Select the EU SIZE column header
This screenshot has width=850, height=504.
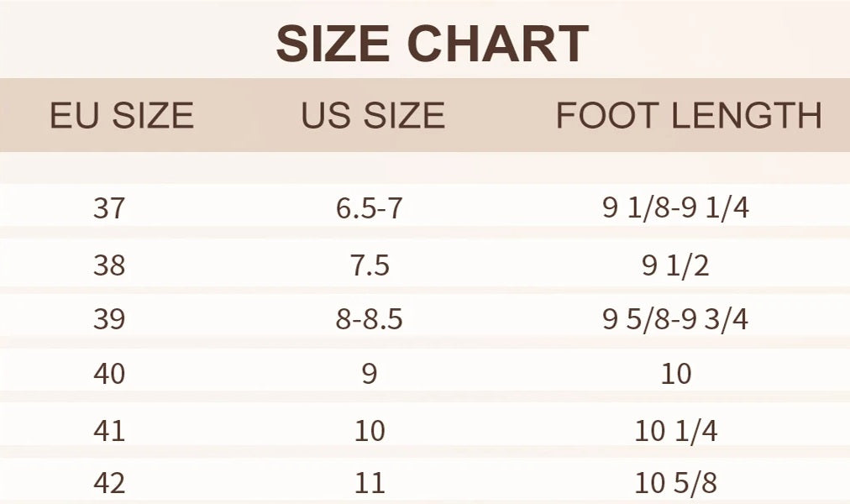tap(122, 115)
